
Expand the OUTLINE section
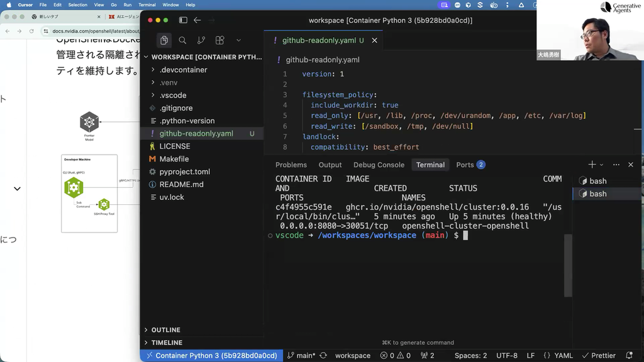coord(202,330)
